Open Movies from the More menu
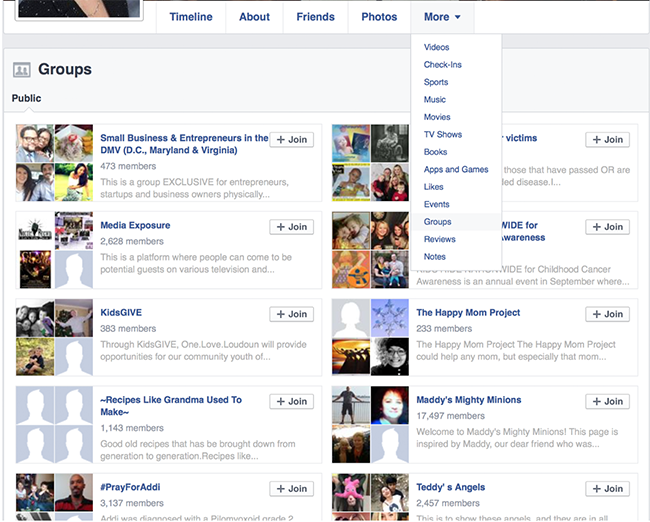 pyautogui.click(x=437, y=117)
